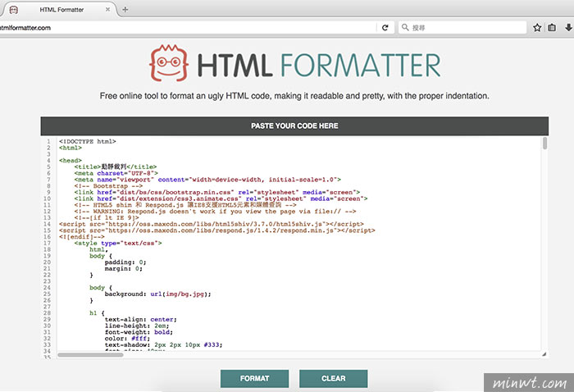Click the code editor corner resize handle

click(544, 354)
